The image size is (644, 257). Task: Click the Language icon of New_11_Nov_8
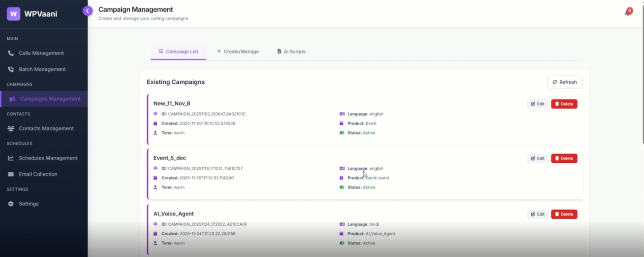342,114
